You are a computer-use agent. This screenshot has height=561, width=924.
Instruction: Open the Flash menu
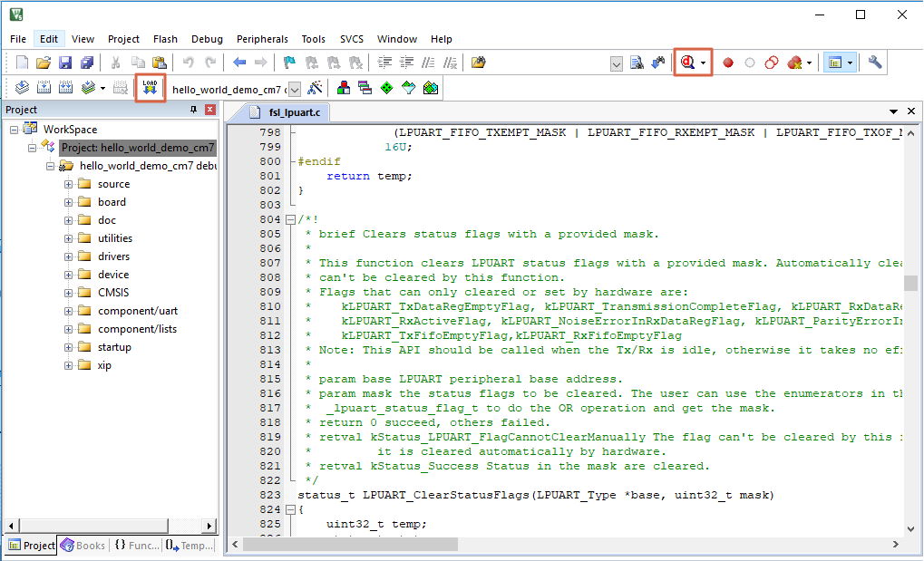165,39
